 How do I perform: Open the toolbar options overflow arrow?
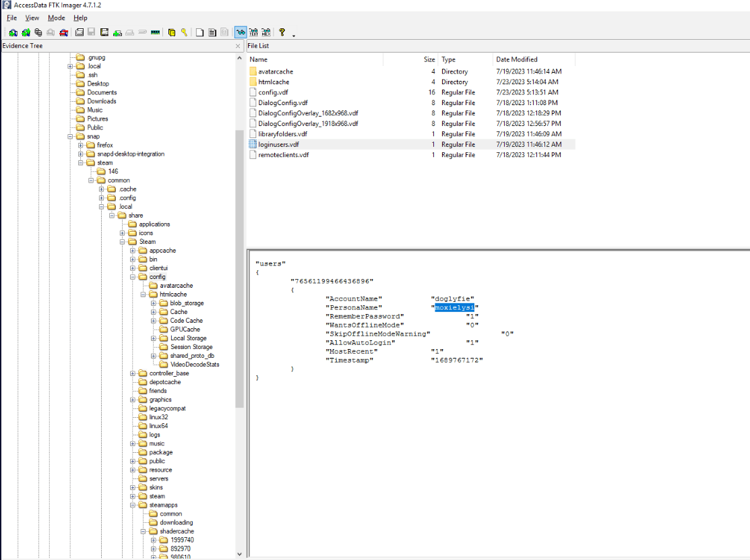click(294, 36)
